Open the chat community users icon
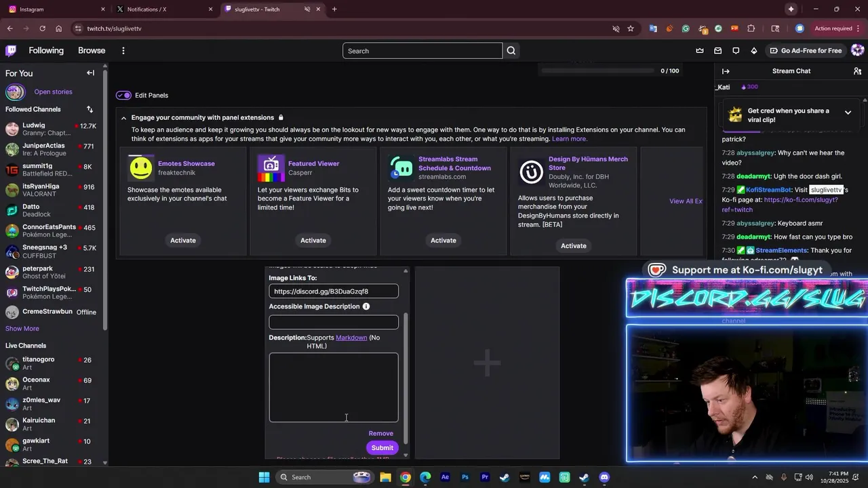The width and height of the screenshot is (868, 488). [857, 71]
